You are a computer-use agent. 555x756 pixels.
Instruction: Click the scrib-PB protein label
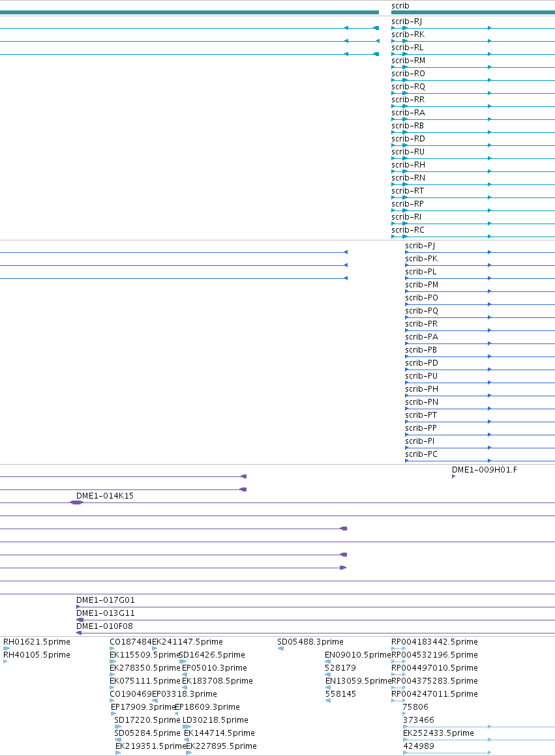point(421,349)
